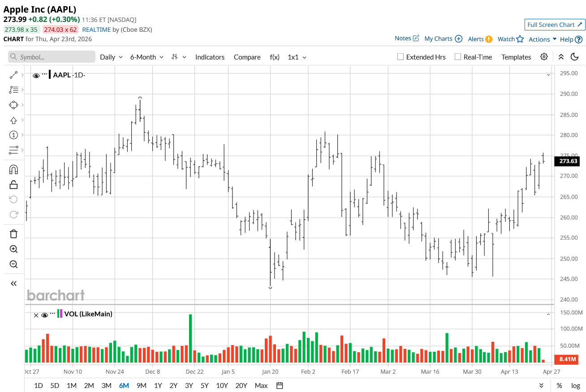Viewport: 586px width, 392px height.
Task: Click the Alerts exclamation icon
Action: (x=489, y=39)
